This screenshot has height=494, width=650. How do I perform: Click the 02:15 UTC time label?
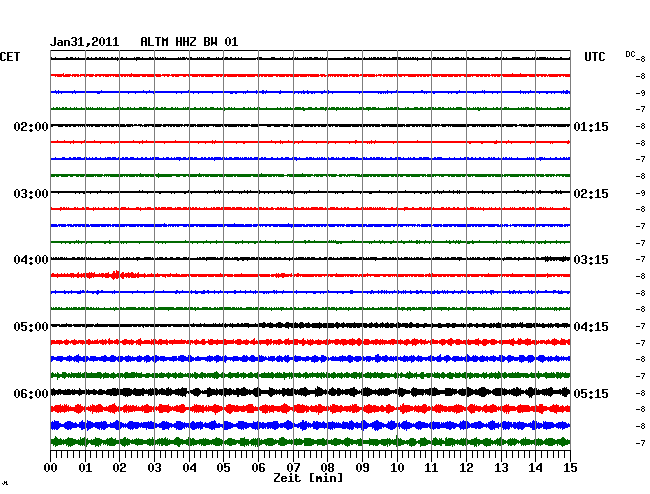pyautogui.click(x=591, y=194)
